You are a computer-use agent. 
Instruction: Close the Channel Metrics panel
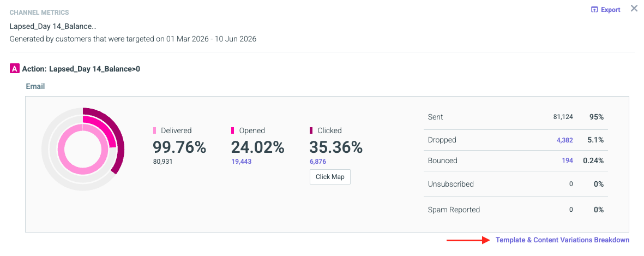pos(634,9)
